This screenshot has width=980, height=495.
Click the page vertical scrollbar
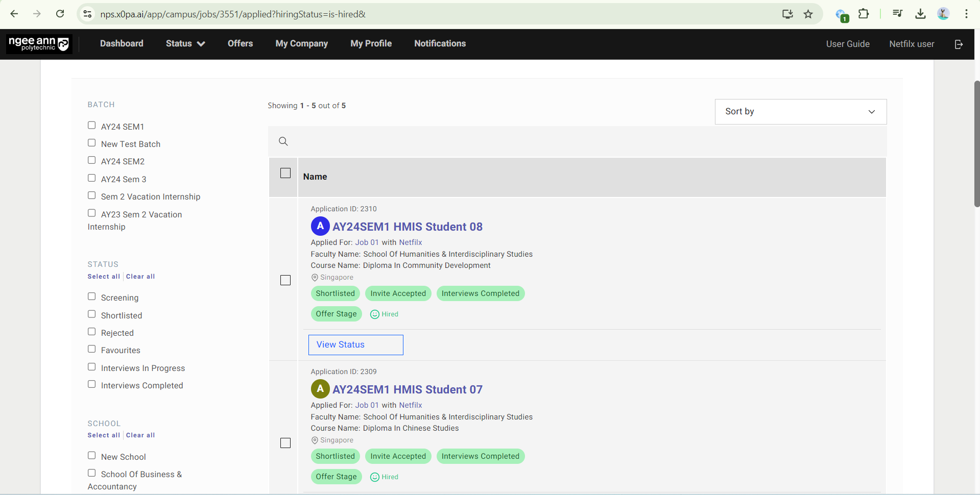click(x=976, y=143)
